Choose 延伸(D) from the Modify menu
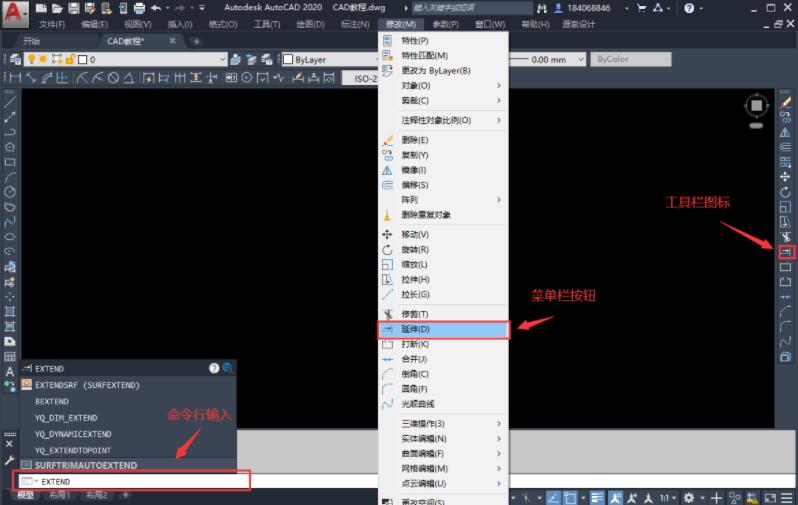This screenshot has width=798, height=505. pyautogui.click(x=443, y=329)
